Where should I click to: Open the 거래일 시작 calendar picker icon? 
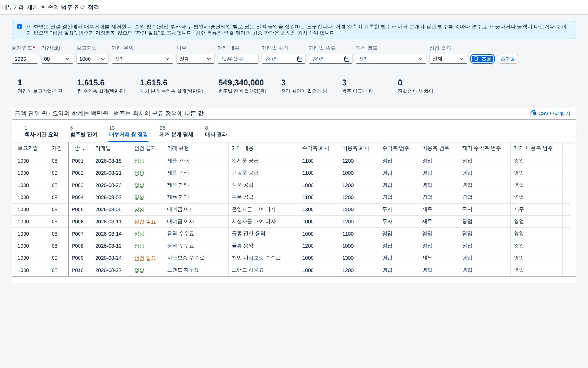coord(300,59)
